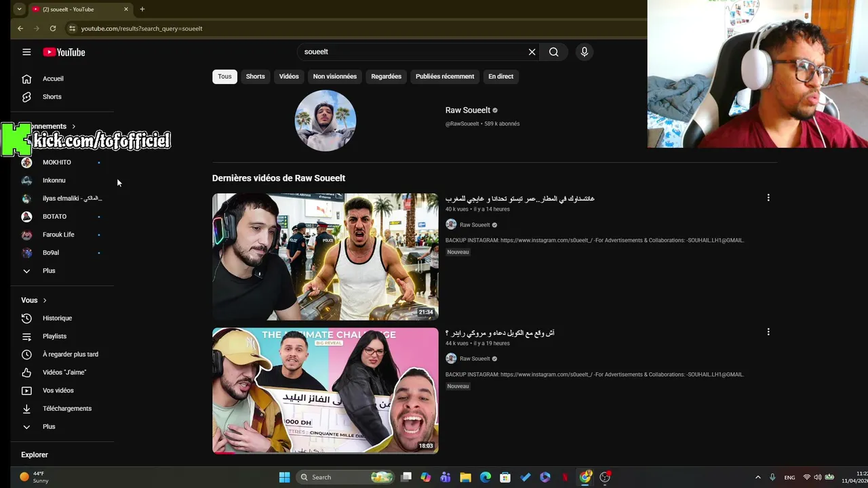Select the Tous filter chip
The height and width of the screenshot is (488, 868).
click(x=224, y=77)
